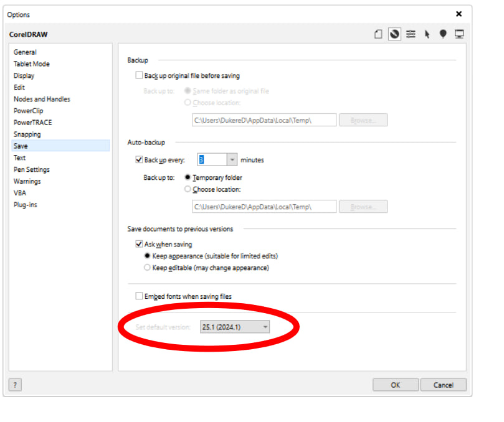This screenshot has width=504, height=422.
Task: Open the Snapping category
Action: [27, 134]
